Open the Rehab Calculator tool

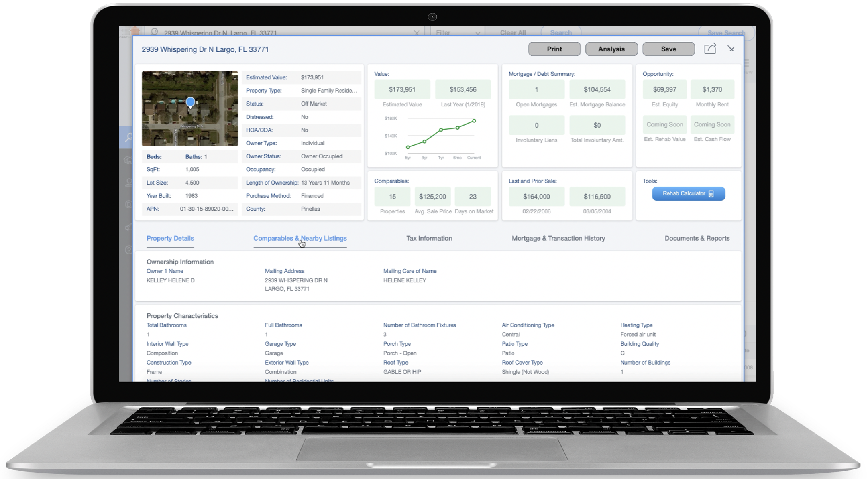click(688, 194)
